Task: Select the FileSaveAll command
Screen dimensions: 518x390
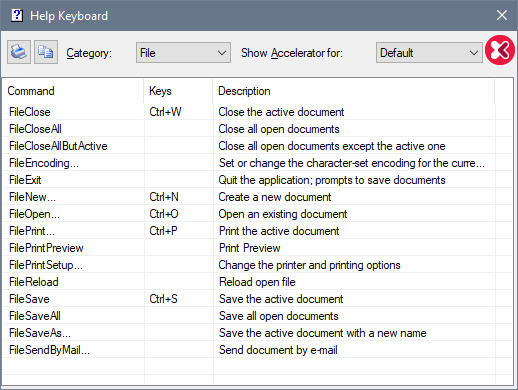Action: point(35,316)
